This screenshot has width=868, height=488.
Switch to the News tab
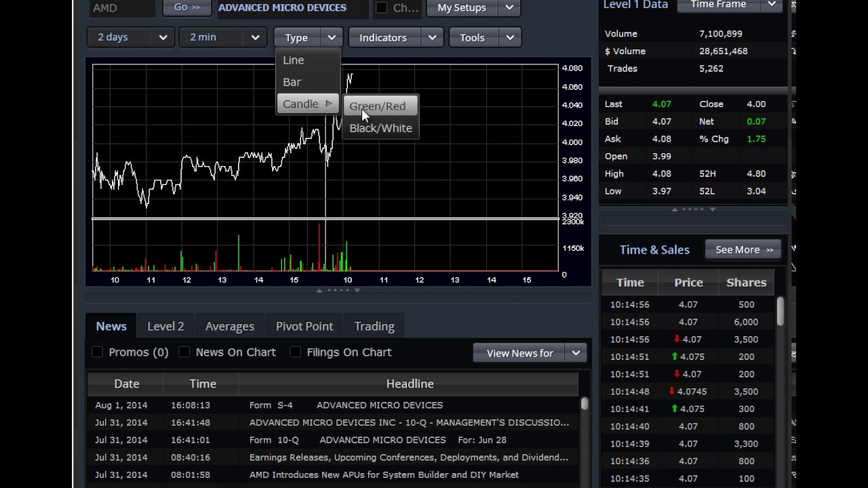[x=111, y=326]
